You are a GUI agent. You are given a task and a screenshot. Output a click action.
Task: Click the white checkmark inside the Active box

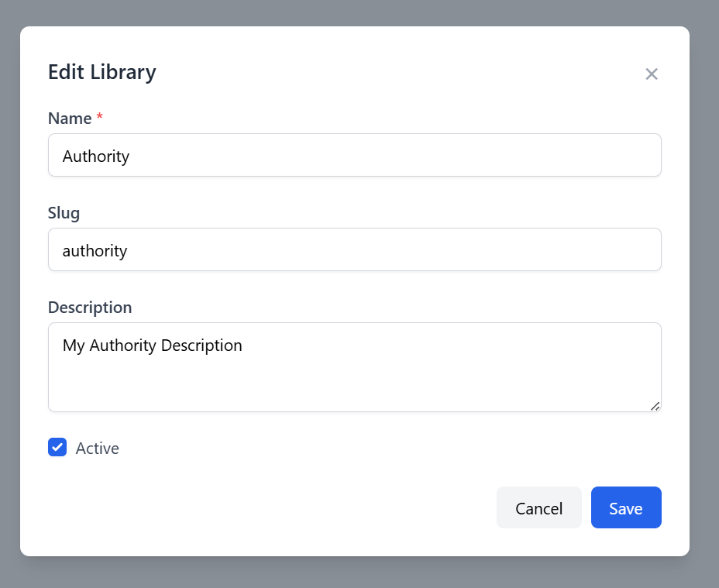[x=57, y=448]
